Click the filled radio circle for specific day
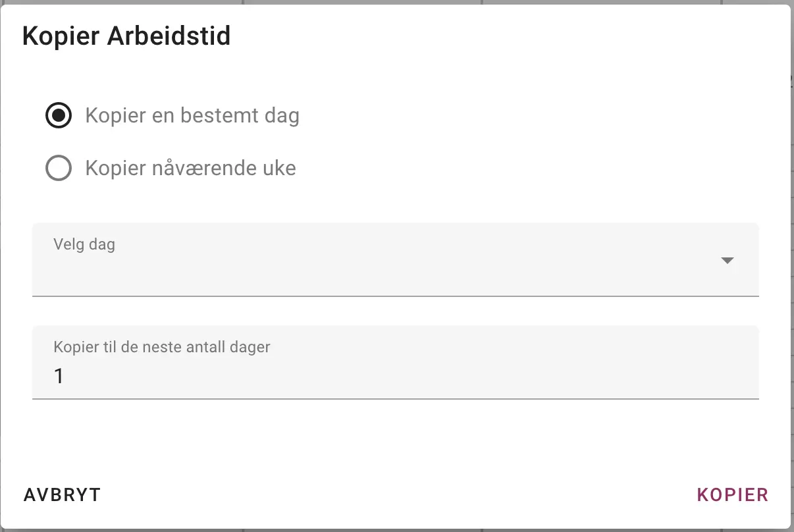794x532 pixels. (59, 116)
